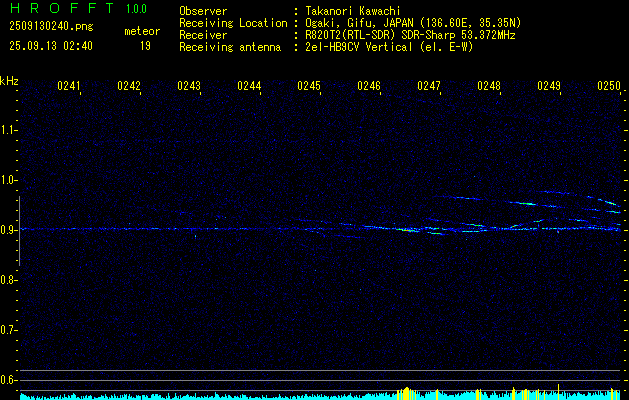Click the meteor count value 19
The width and height of the screenshot is (629, 400).
[x=145, y=46]
